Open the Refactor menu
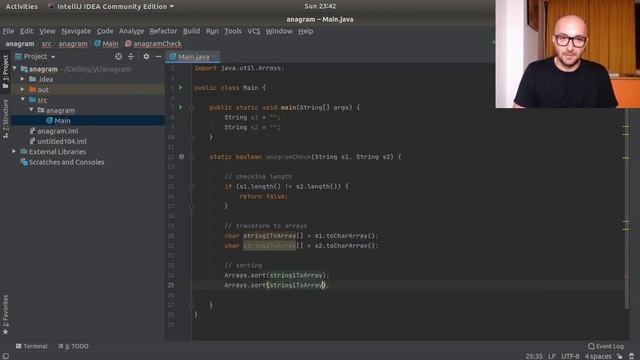Image resolution: width=640 pixels, height=360 pixels. 163,31
